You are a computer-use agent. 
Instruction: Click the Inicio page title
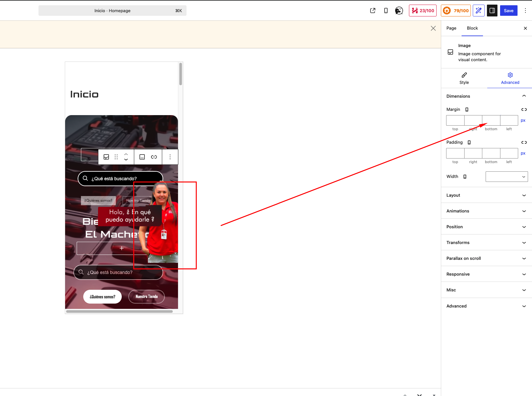[x=84, y=94]
